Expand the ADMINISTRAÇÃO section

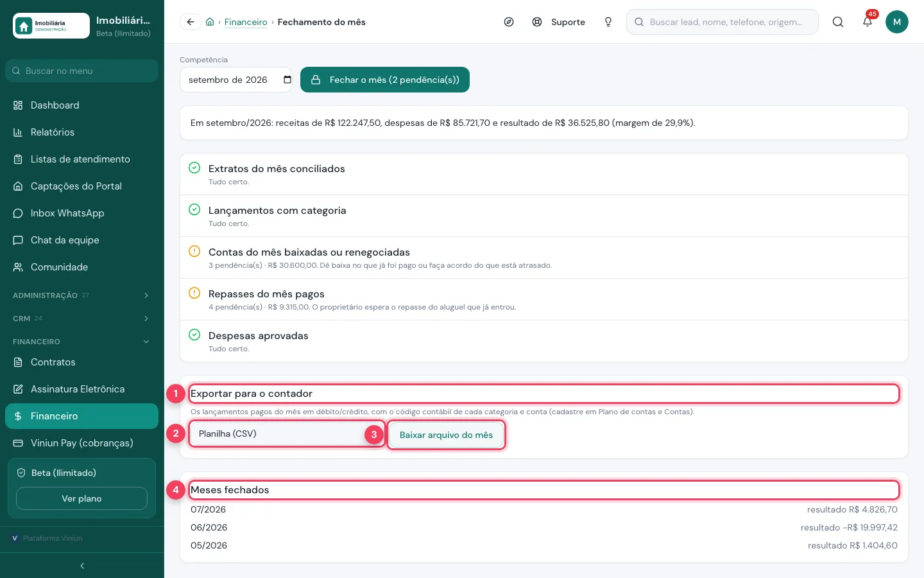click(x=81, y=295)
